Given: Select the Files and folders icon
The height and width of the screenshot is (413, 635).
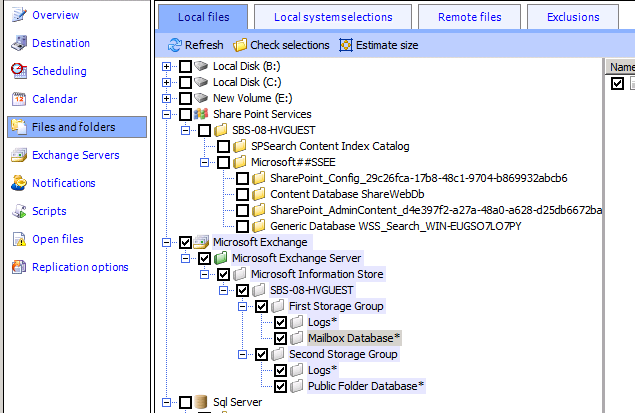Looking at the screenshot, I should click(x=19, y=127).
